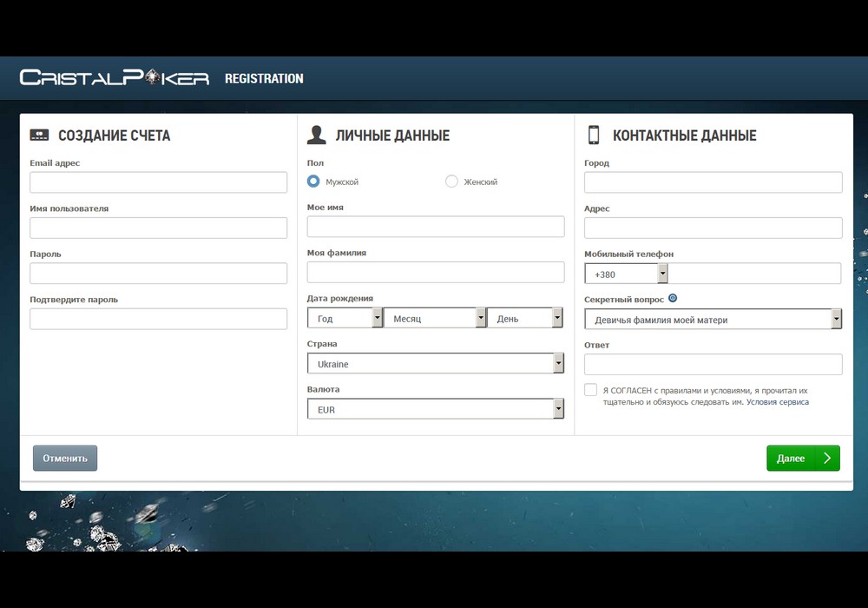Click the credit card icon beside Создание счета
This screenshot has width=868, height=608.
coord(39,135)
